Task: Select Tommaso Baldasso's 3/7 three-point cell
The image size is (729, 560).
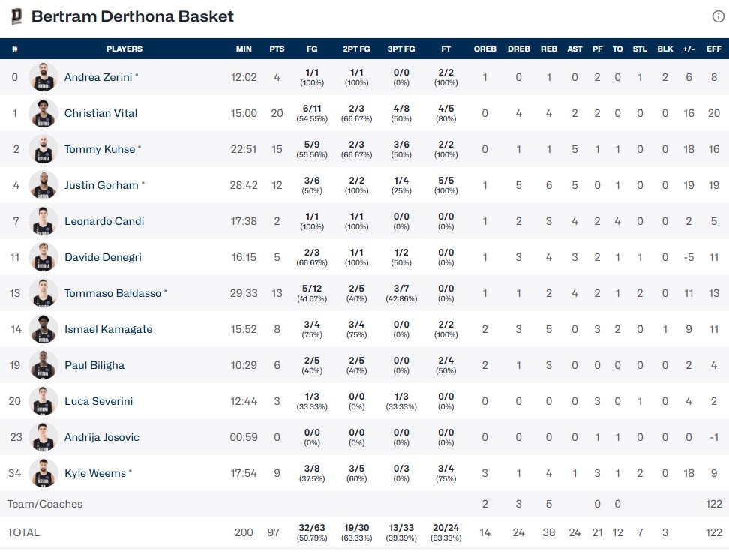Action: pyautogui.click(x=401, y=293)
